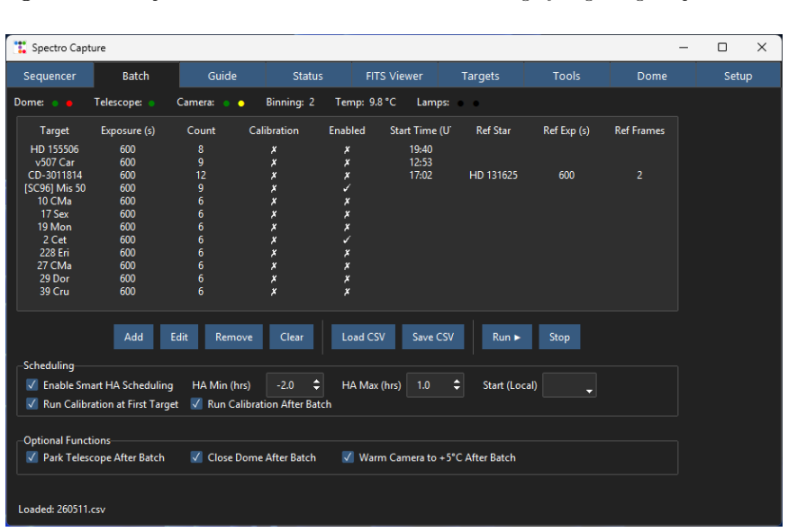Screen dimensions: 788x532
Task: Click Load CSV button
Action: pyautogui.click(x=363, y=337)
